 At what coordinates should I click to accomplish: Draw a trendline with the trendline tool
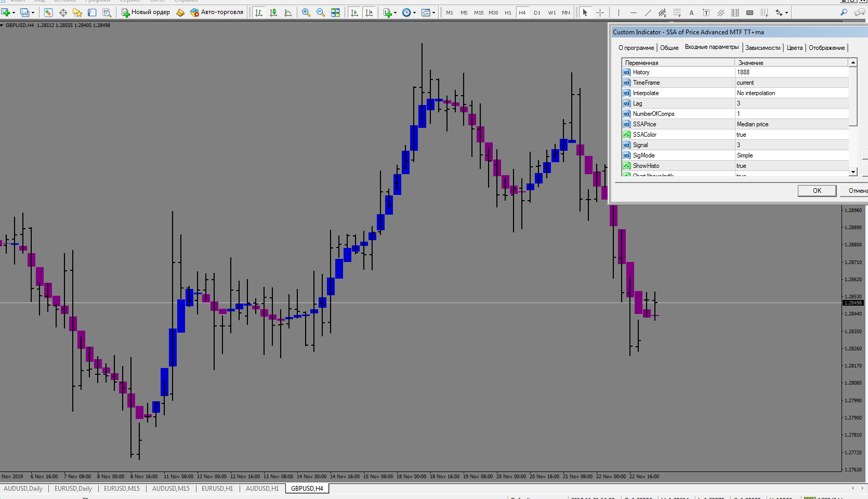648,12
